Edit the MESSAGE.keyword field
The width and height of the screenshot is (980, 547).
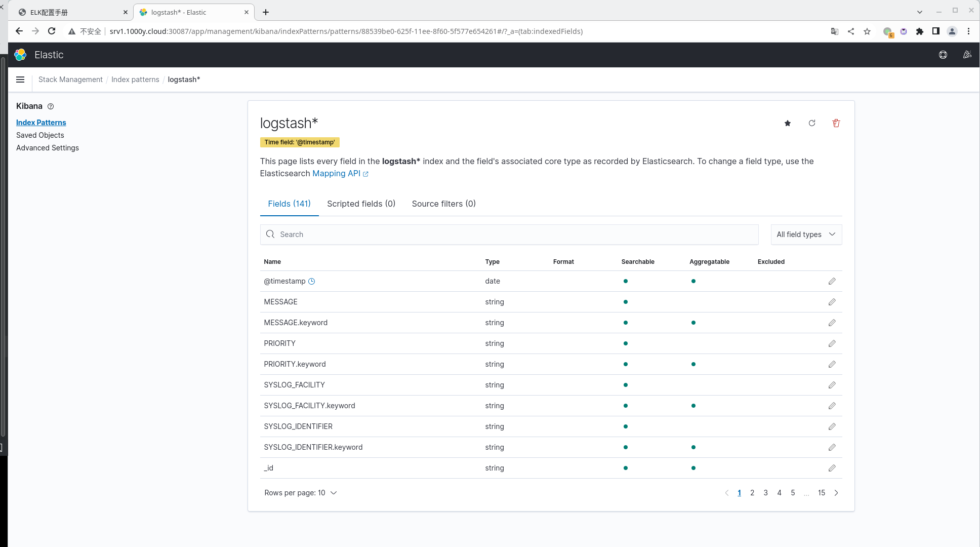click(x=832, y=323)
